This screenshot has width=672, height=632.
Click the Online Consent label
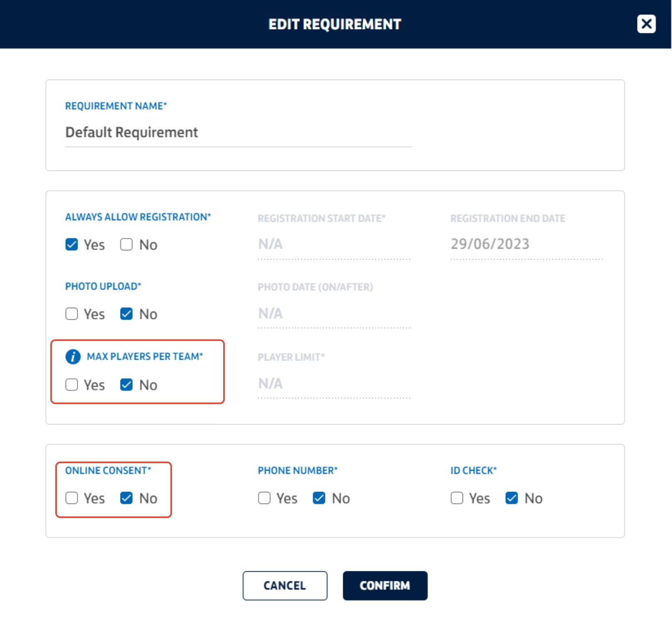(x=108, y=470)
